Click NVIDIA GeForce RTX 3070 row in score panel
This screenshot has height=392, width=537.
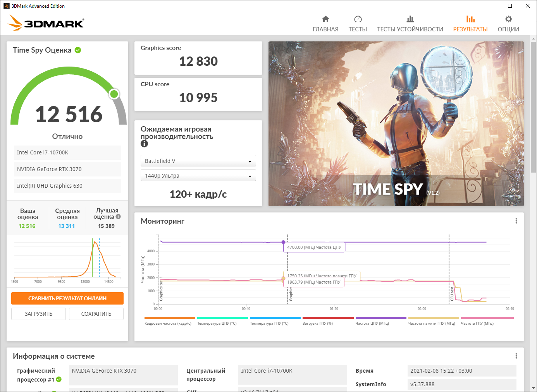(x=67, y=169)
